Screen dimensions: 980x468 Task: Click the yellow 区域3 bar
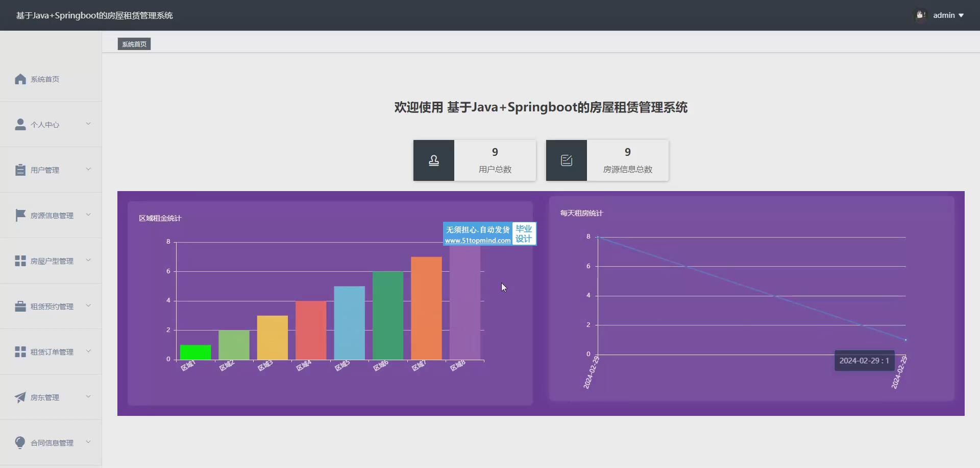pos(273,338)
